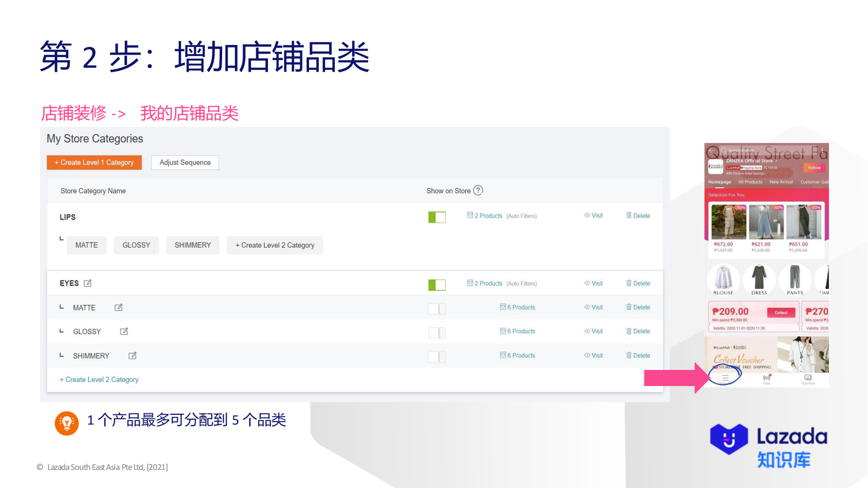Enable Show on Store for EYES MATTE
Image resolution: width=868 pixels, height=488 pixels.
click(x=437, y=308)
